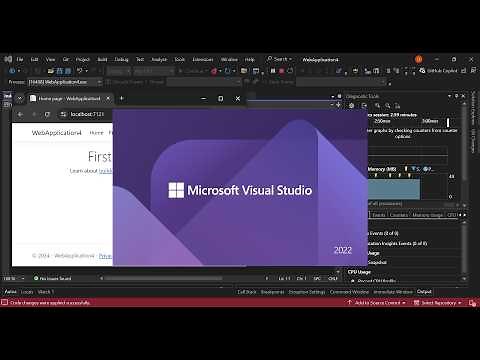Open GitHub Copilot button
The image size is (480, 360).
click(x=438, y=71)
